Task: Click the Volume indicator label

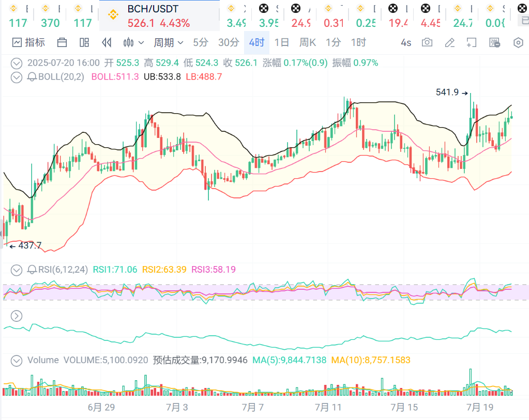Action: 43,360
